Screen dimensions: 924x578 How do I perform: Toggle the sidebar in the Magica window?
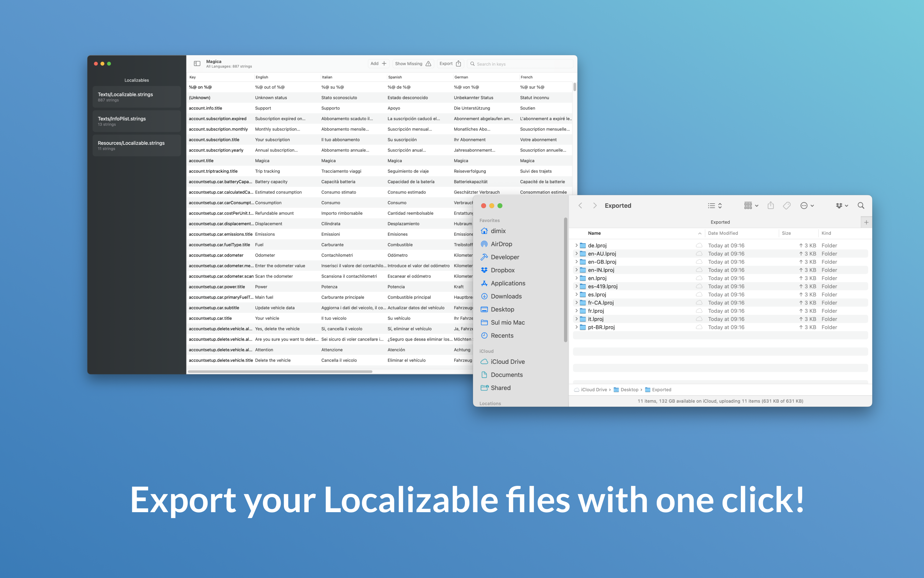coord(197,64)
